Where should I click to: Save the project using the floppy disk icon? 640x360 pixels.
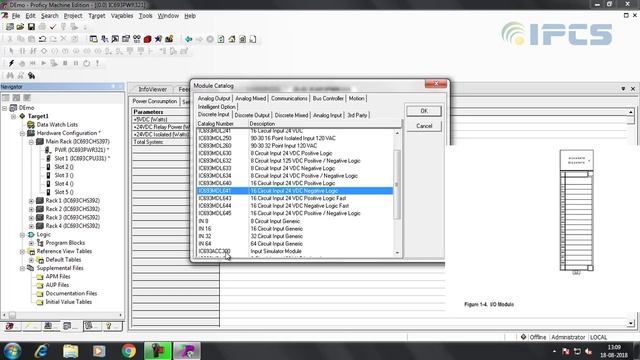[31, 27]
